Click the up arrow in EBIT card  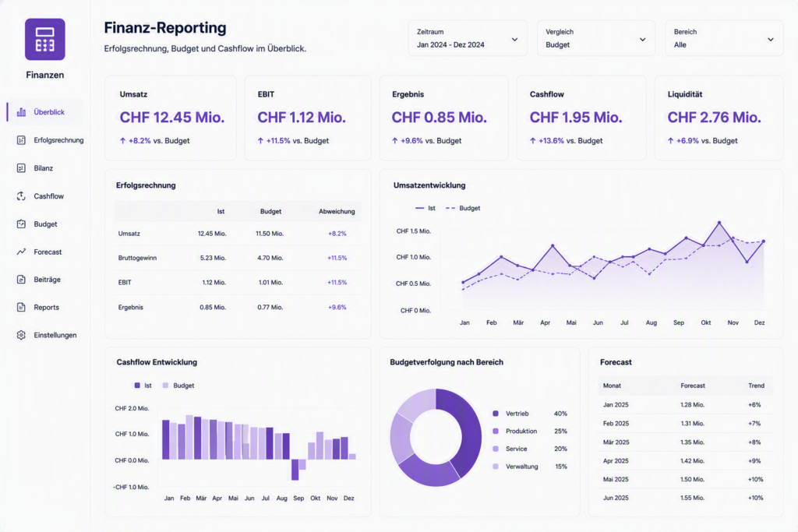click(x=260, y=141)
